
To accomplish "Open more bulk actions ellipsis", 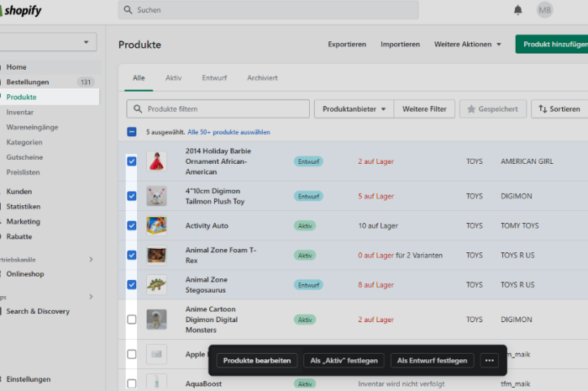I will (x=490, y=361).
